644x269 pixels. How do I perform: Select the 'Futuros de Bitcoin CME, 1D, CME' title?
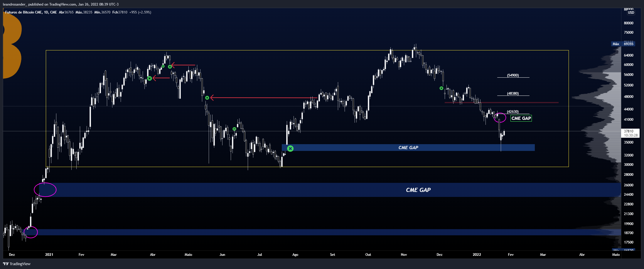[x=31, y=12]
